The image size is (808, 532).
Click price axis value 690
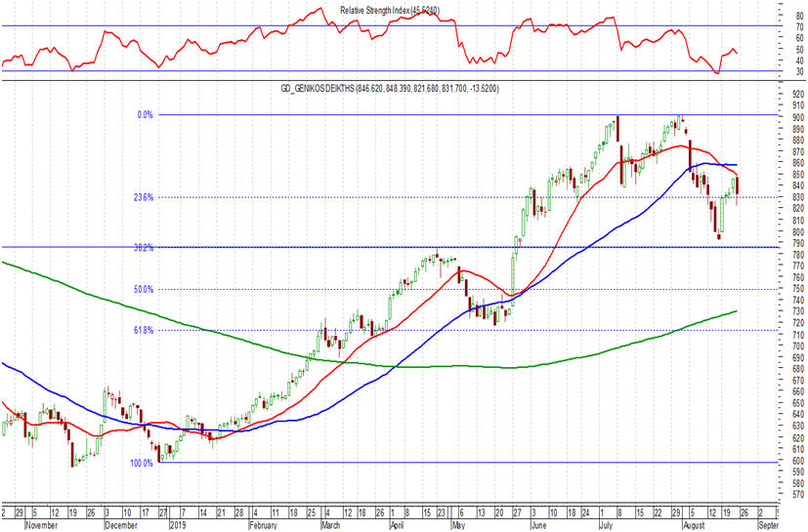coord(799,357)
